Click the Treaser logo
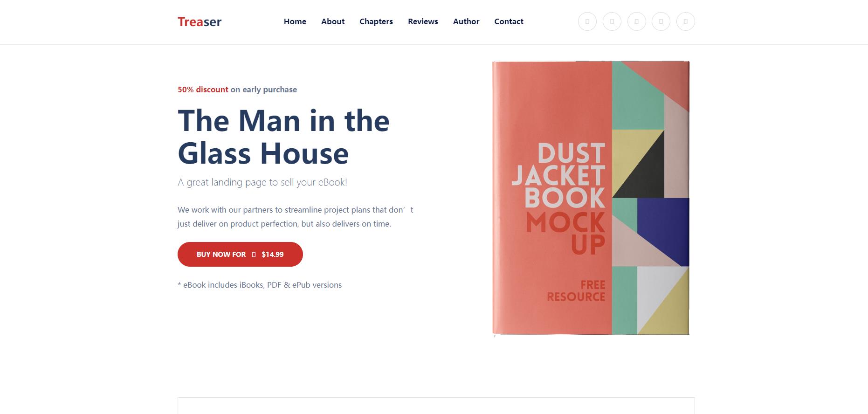Image resolution: width=868 pixels, height=414 pixels. point(200,22)
